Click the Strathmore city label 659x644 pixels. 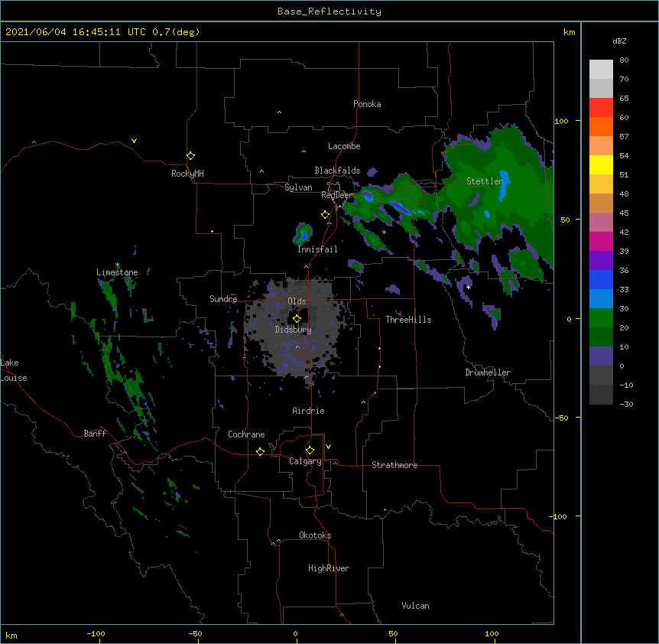click(394, 465)
